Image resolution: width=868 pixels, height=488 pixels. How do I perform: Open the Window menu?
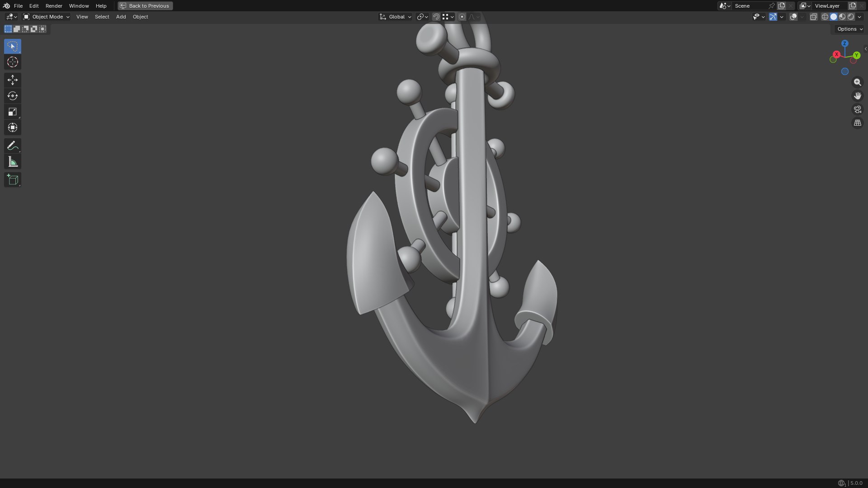point(79,6)
